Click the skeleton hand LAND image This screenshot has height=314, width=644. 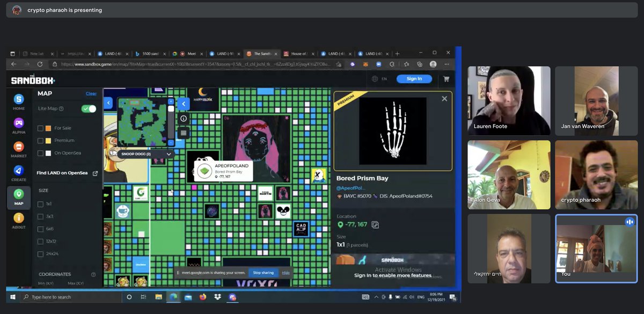[x=393, y=131]
